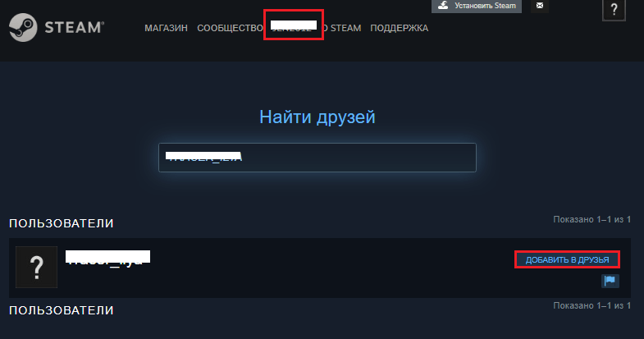Click the lower ПОЛЬЗОВАТЕЛИ section header
This screenshot has height=339, width=644.
coord(62,310)
